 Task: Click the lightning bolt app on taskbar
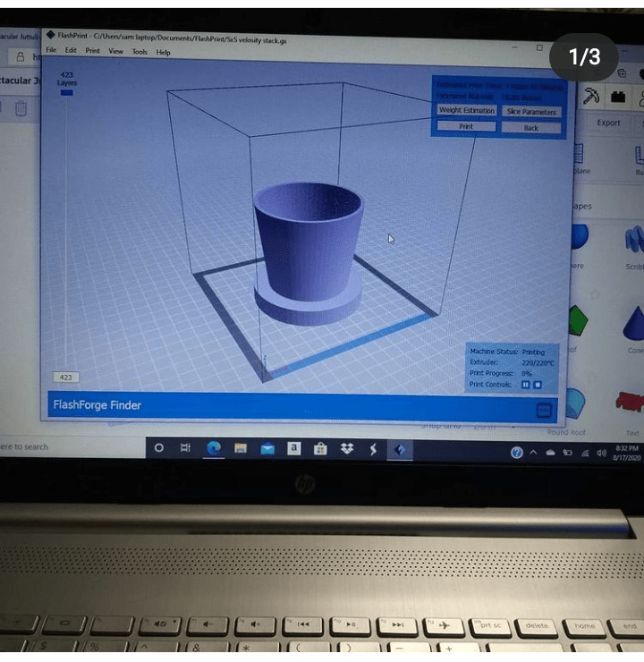click(373, 450)
